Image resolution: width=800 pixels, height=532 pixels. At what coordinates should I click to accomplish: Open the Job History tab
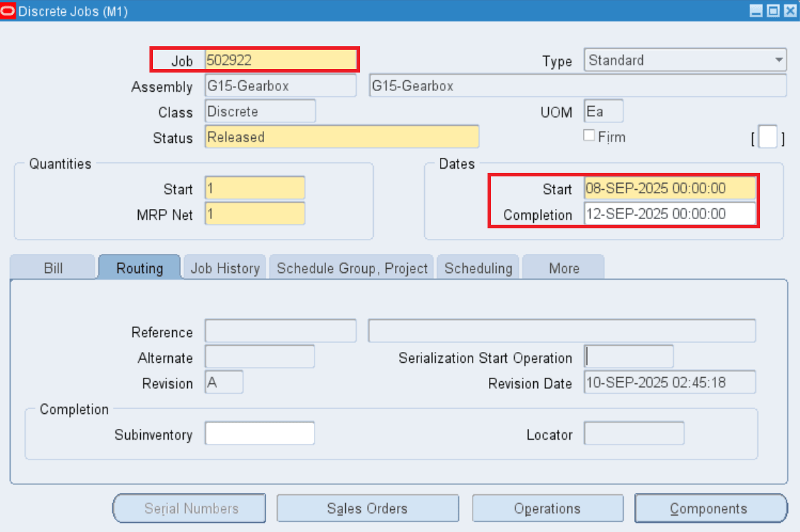pos(224,268)
